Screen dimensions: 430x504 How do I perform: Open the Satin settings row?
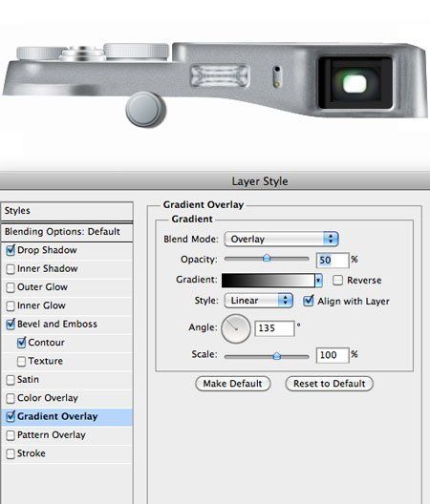click(67, 380)
